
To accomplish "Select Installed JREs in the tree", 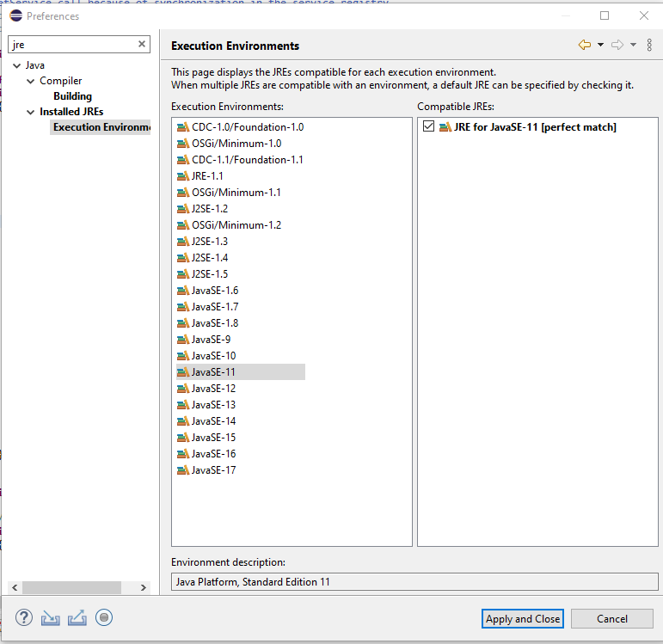I will pos(71,112).
